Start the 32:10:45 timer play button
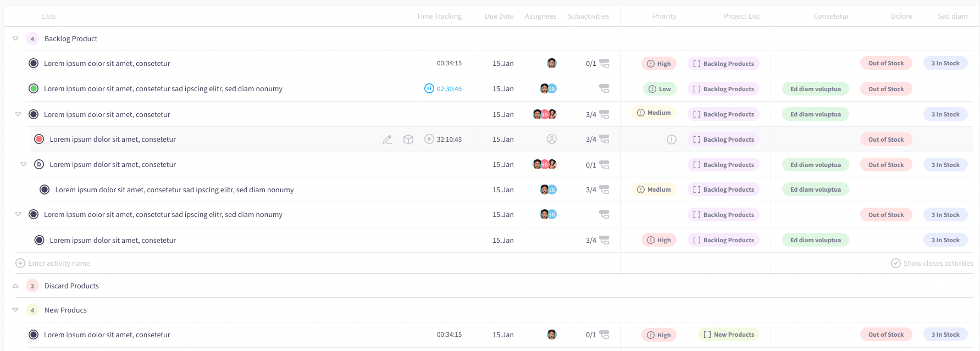The height and width of the screenshot is (351, 980). click(429, 140)
